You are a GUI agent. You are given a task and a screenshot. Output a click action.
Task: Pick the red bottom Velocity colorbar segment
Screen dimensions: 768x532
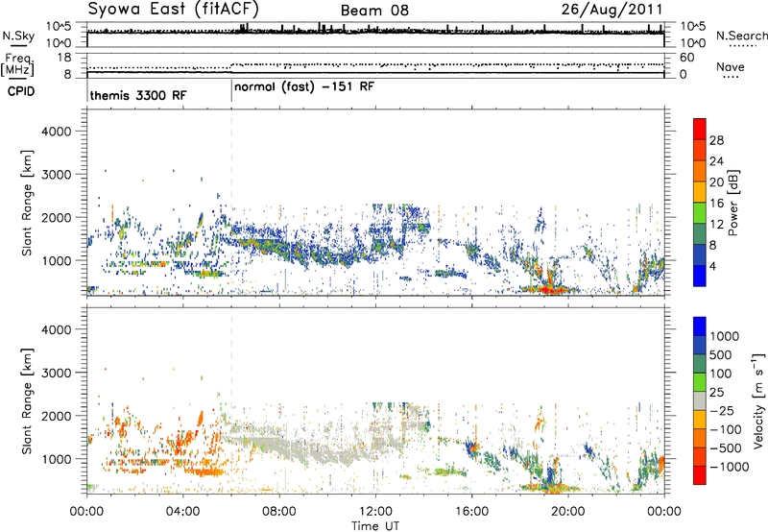[700, 475]
